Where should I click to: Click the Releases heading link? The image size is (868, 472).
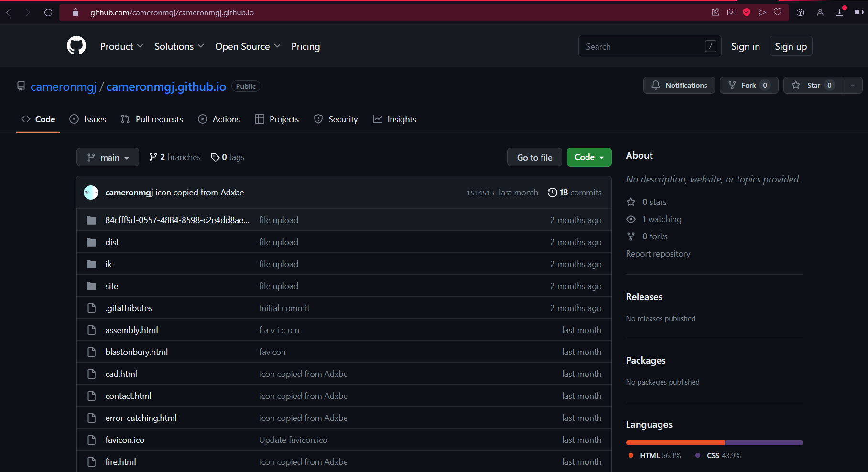[644, 297]
